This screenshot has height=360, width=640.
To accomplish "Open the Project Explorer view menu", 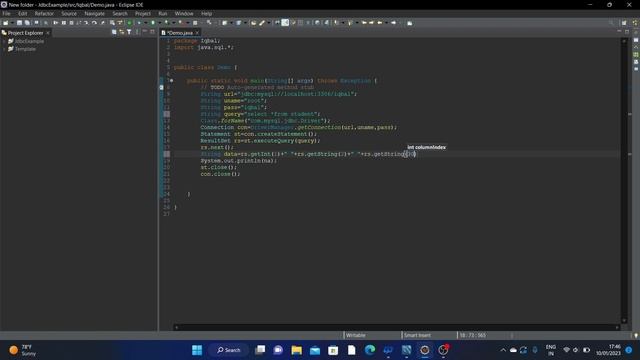I will pyautogui.click(x=137, y=32).
